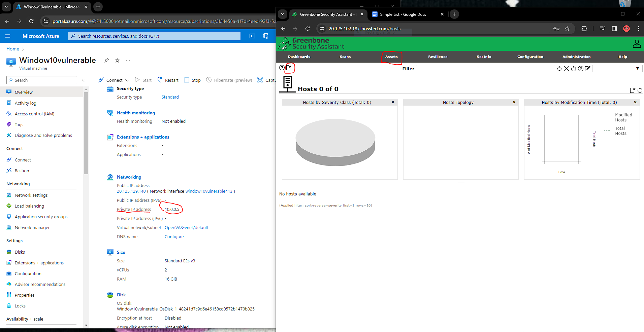
Task: Open the Resilience menu
Action: pos(438,57)
